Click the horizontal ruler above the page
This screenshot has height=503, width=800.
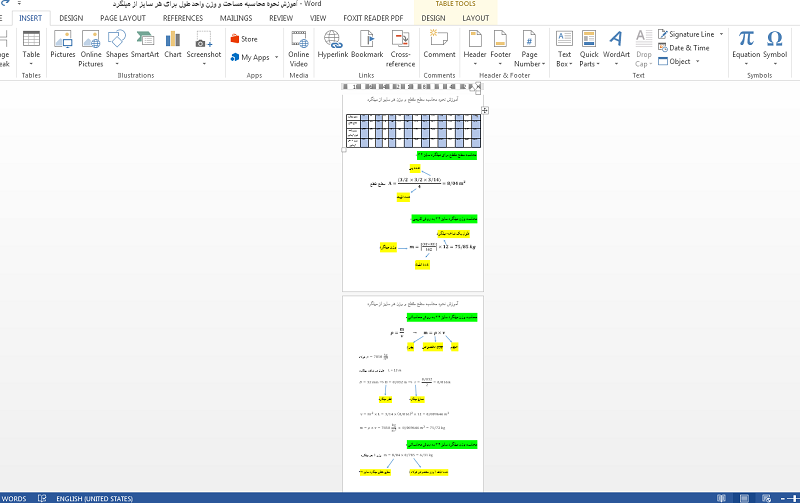tap(411, 87)
